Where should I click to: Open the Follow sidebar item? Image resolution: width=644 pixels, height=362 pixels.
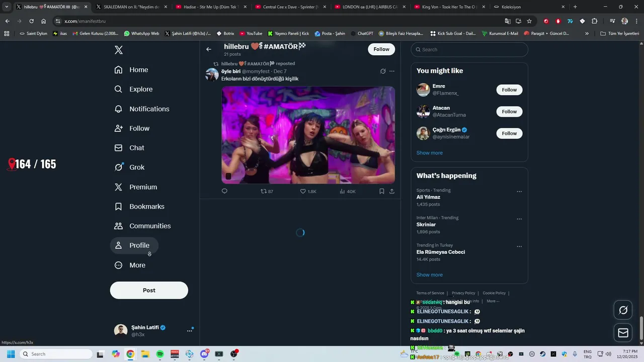click(132, 129)
